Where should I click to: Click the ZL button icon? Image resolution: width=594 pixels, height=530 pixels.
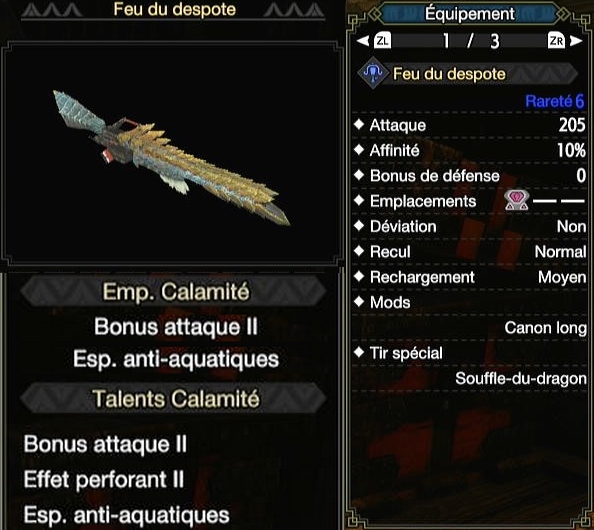click(x=382, y=41)
